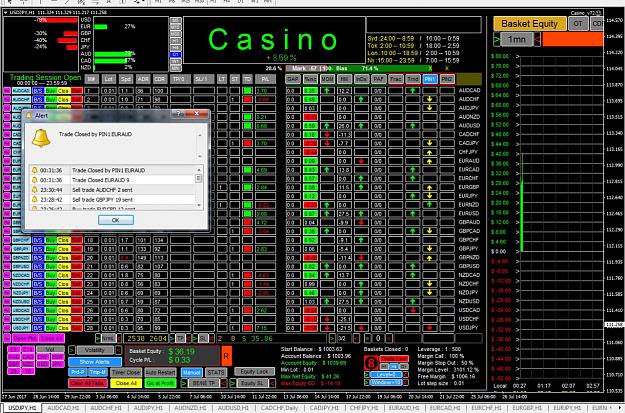Click OK in the Alert dialog
Image resolution: width=625 pixels, height=413 pixels.
pyautogui.click(x=116, y=220)
